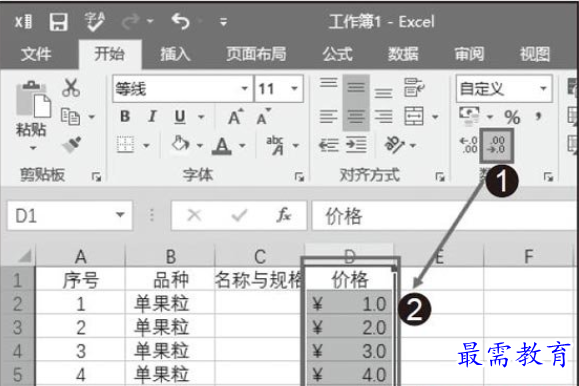Viewport: 579px width, 386px height.
Task: Click the Copy icon
Action: [70, 116]
